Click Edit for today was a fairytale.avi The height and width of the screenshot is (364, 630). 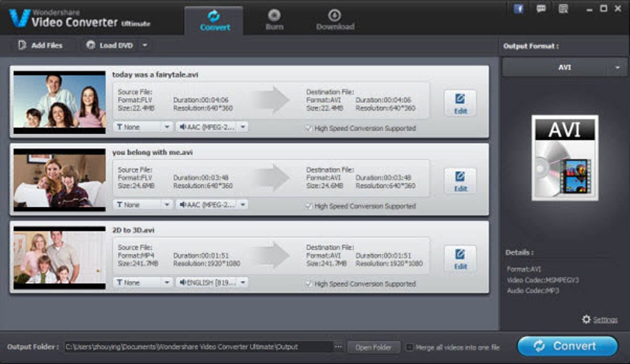[460, 104]
